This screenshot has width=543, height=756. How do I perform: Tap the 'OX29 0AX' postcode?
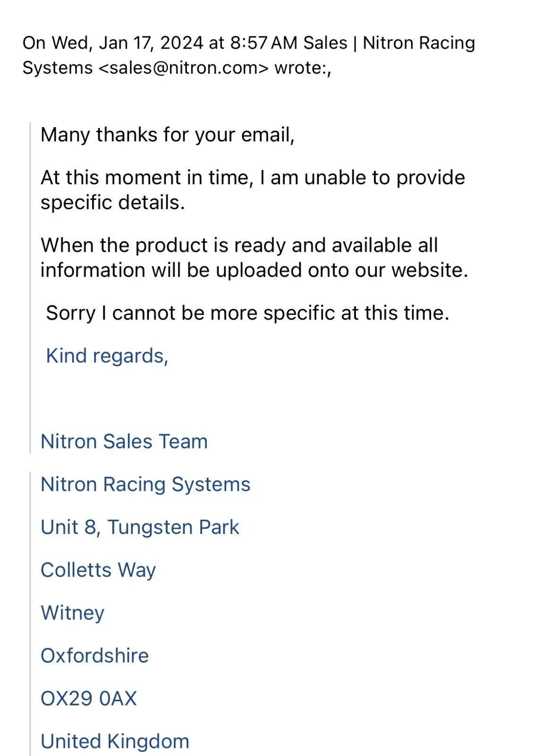pos(89,698)
